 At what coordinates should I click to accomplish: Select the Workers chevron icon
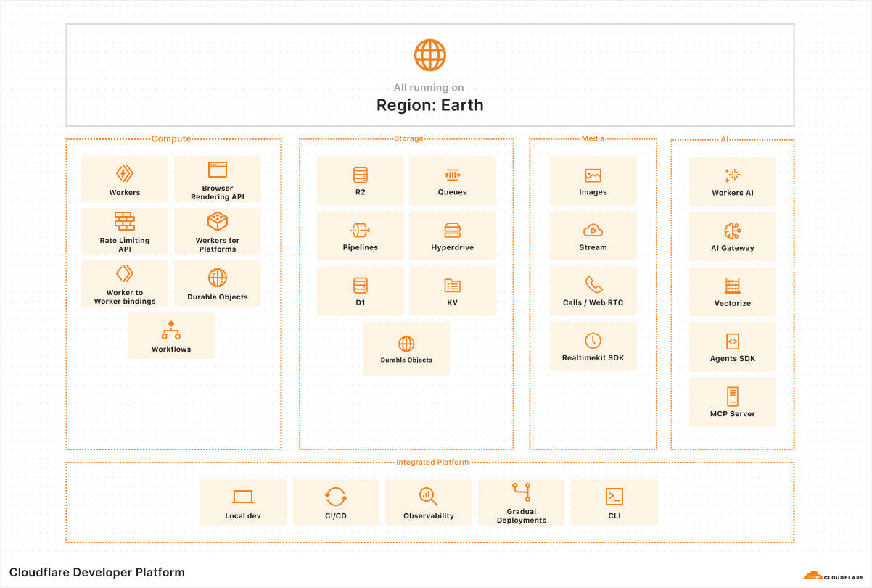[125, 173]
